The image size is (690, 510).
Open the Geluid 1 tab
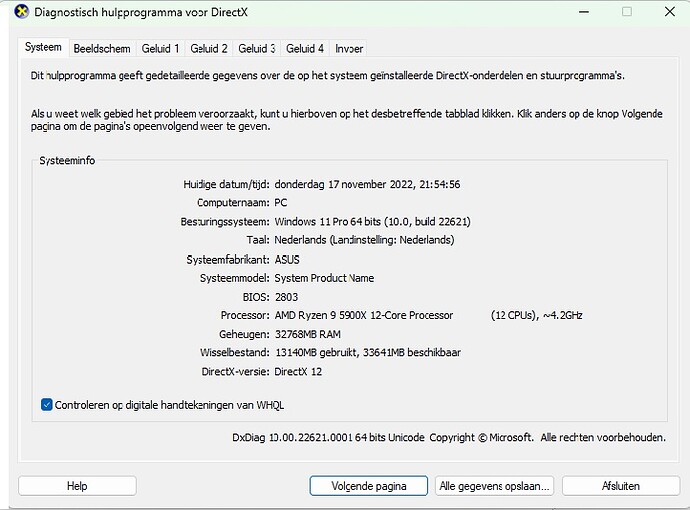point(161,49)
